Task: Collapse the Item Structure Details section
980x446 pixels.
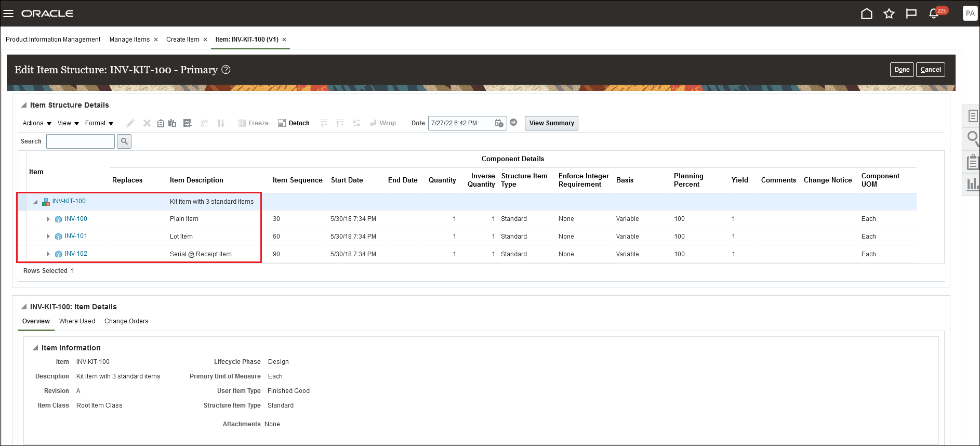Action: (24, 105)
